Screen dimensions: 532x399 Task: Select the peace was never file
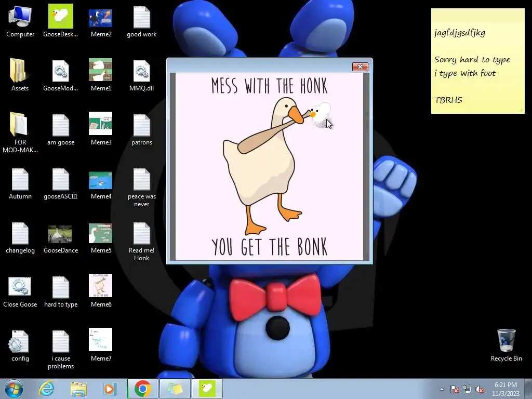click(141, 187)
